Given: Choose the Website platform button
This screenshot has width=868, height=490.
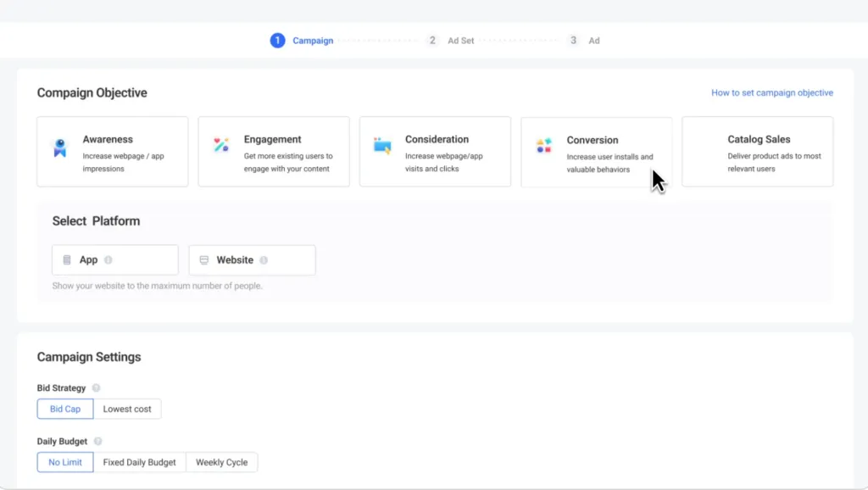Looking at the screenshot, I should coord(252,260).
